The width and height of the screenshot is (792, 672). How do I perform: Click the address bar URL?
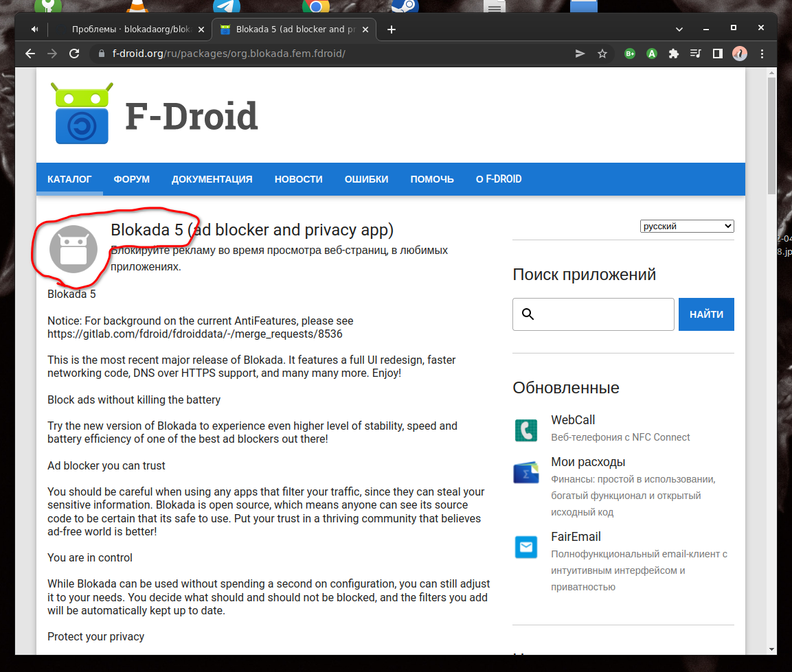pos(229,54)
